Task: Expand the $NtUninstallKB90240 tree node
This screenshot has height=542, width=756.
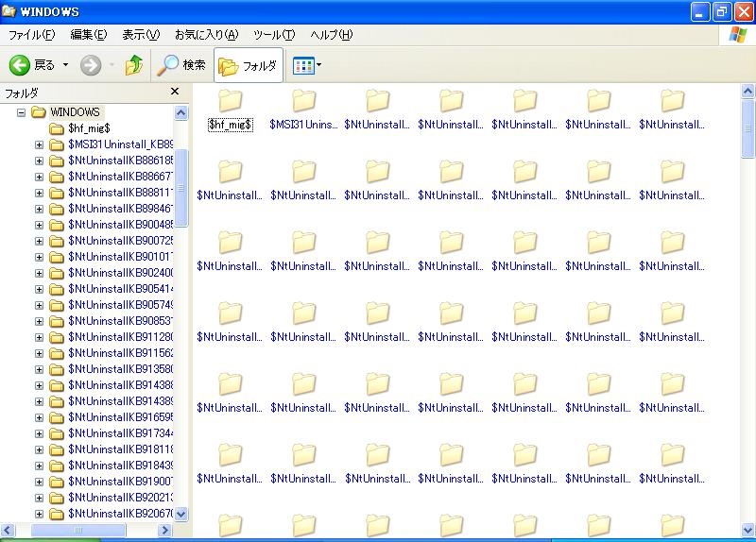Action: pos(39,273)
